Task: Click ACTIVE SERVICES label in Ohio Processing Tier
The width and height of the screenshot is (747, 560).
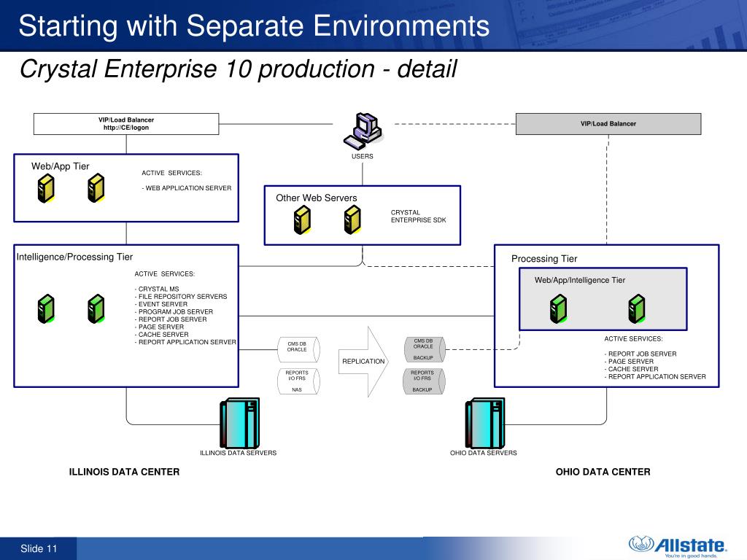Action: (633, 338)
